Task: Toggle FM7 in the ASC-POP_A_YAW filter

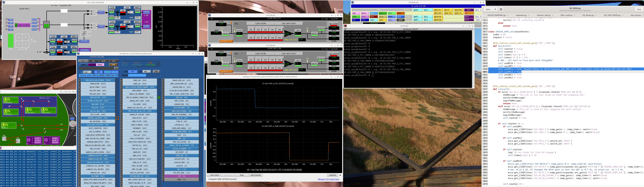Action: point(258,68)
